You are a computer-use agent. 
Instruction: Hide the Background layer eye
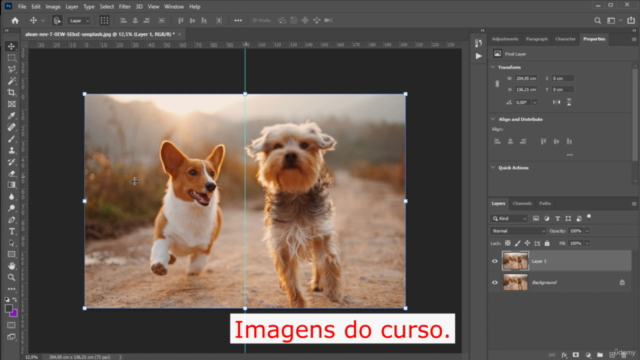pos(495,282)
